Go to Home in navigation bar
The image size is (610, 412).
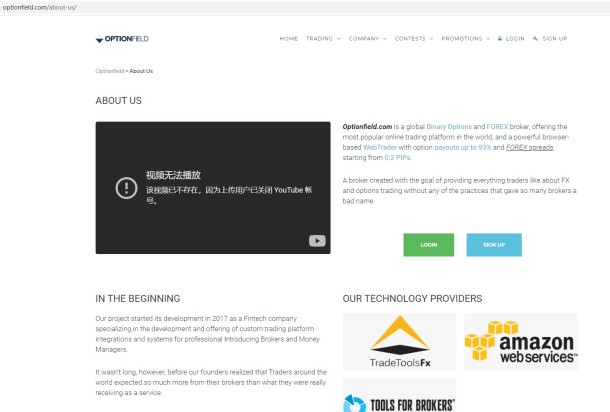289,39
